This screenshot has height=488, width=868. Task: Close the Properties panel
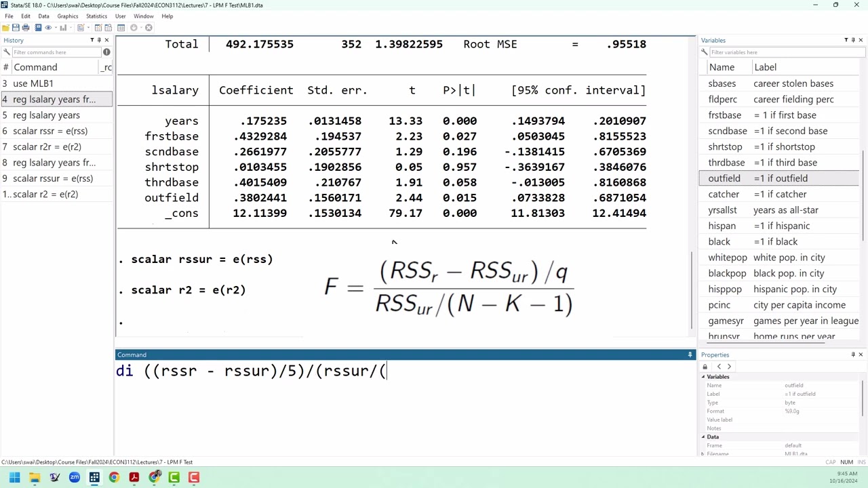[x=861, y=354]
